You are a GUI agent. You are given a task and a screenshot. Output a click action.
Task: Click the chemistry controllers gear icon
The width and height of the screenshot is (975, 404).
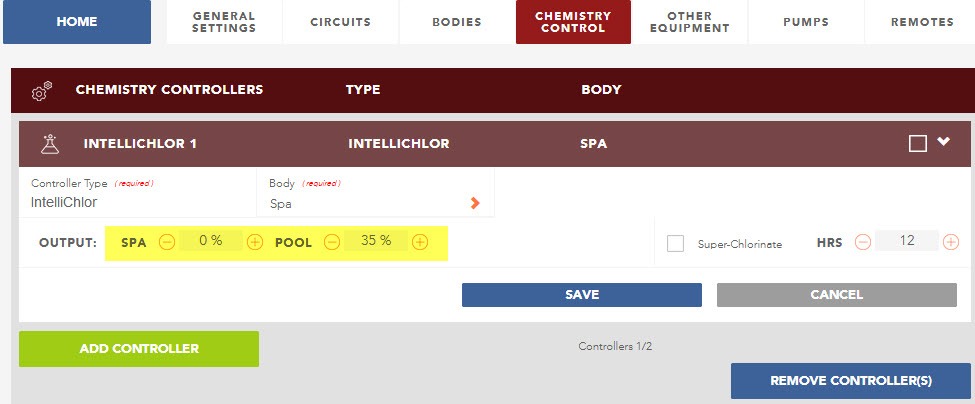pos(42,91)
